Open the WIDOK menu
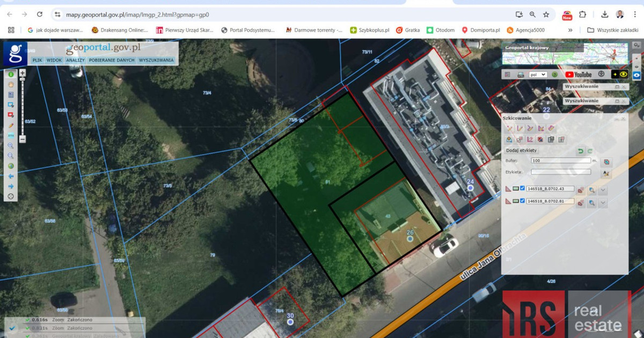Viewport: 644px width, 338px height. coord(54,60)
